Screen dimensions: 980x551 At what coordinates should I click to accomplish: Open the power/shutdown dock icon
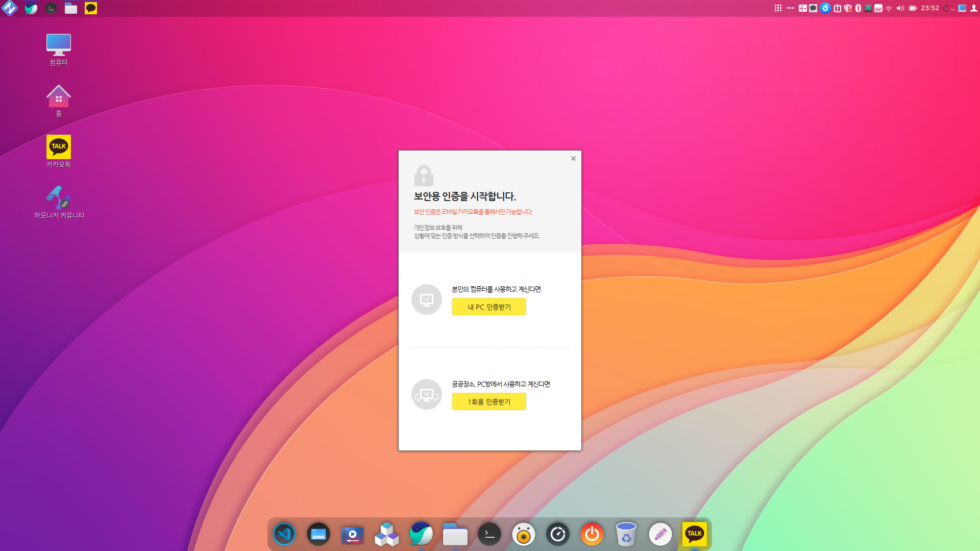[592, 534]
